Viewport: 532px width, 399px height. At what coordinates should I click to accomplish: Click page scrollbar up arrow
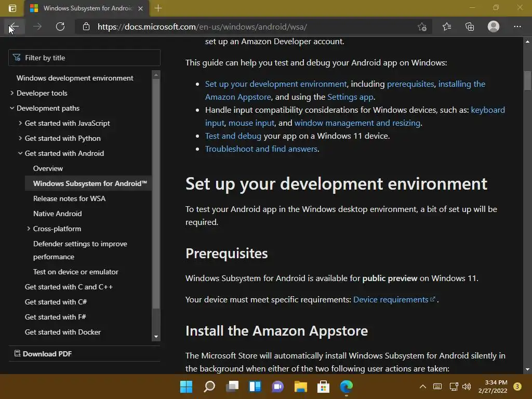point(527,42)
